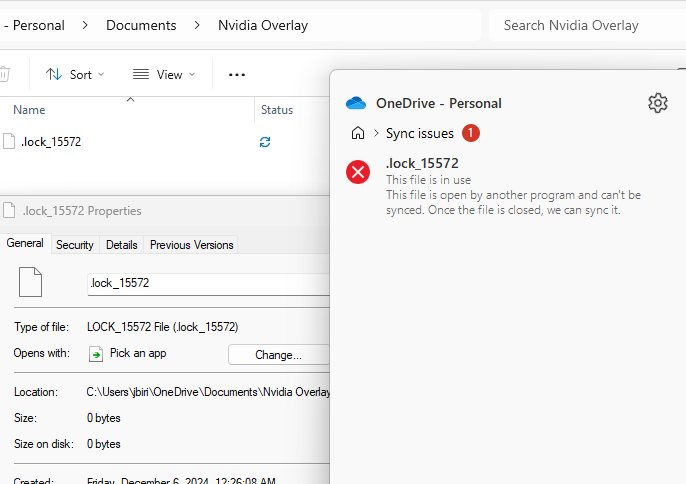Click the '.lock_15572 Properties' window title
686x484 pixels.
point(82,211)
